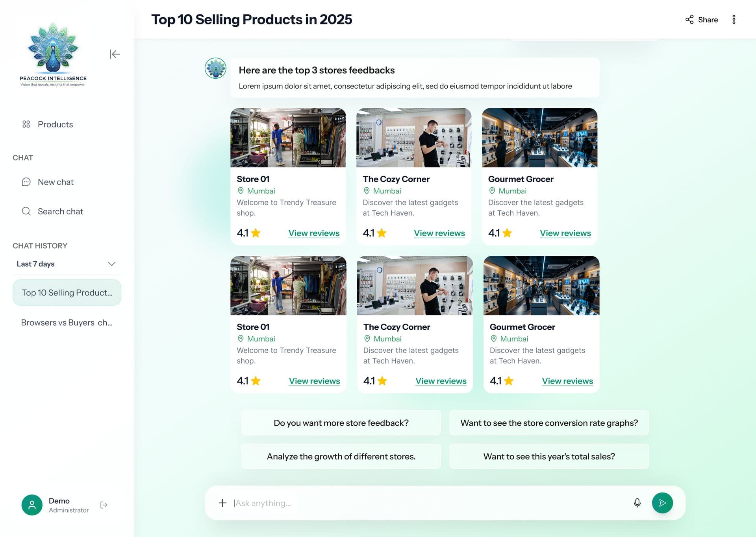Image resolution: width=756 pixels, height=537 pixels.
Task: Click the New chat bubble icon
Action: click(x=26, y=182)
